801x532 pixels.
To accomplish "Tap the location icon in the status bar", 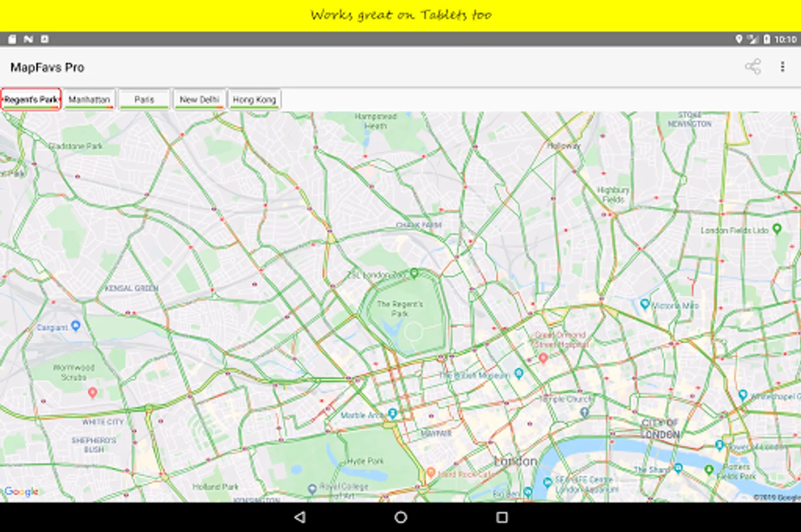I will point(739,39).
